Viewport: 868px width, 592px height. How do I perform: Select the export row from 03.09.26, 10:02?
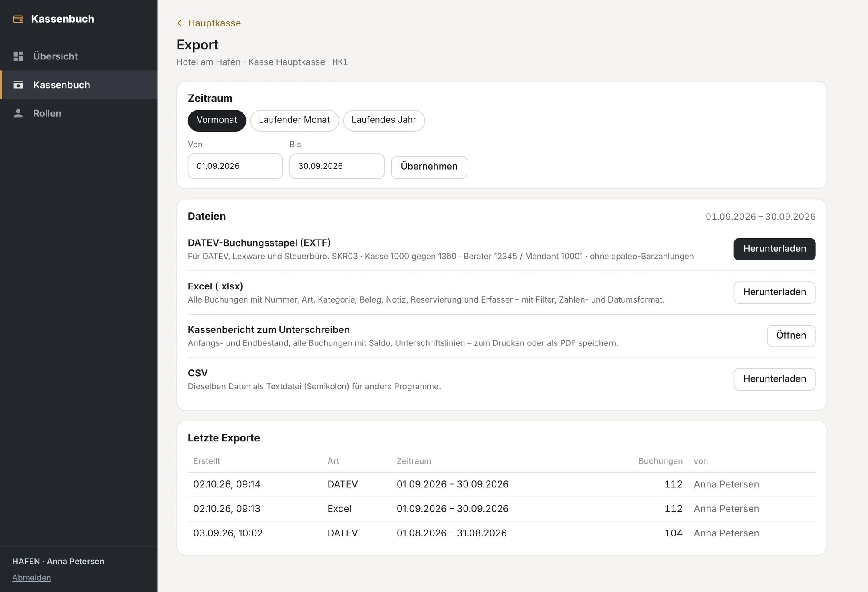(x=502, y=533)
